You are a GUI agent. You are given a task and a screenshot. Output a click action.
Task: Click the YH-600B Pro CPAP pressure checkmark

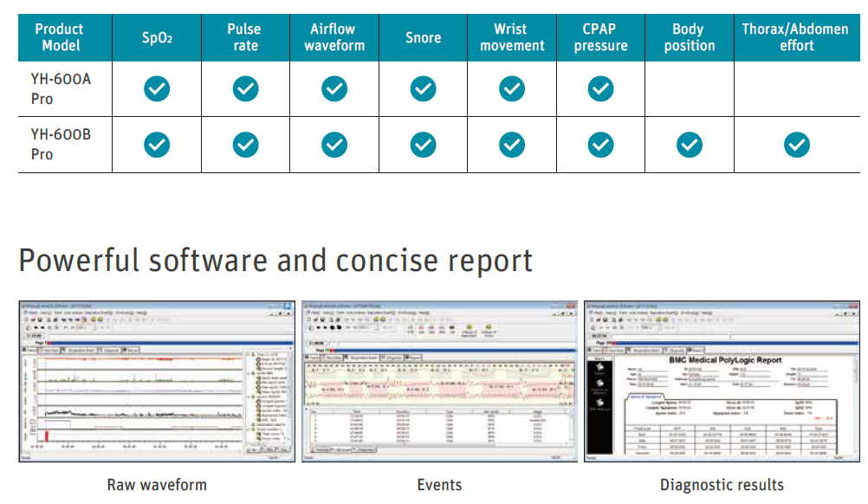tap(600, 145)
